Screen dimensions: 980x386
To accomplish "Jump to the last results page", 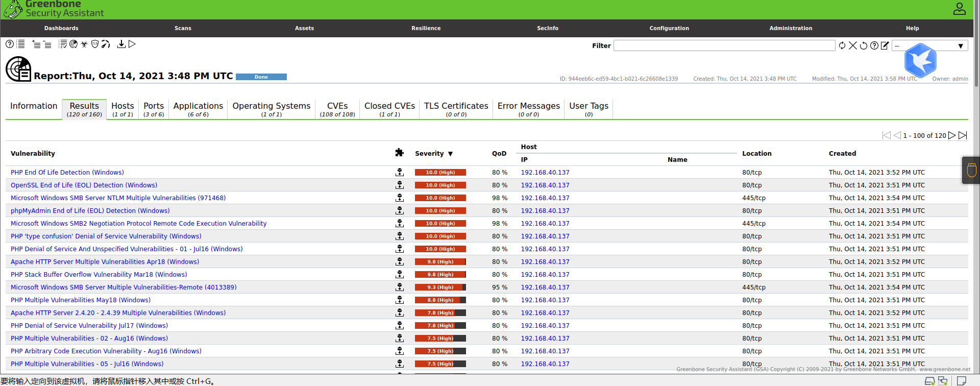I will [x=963, y=135].
